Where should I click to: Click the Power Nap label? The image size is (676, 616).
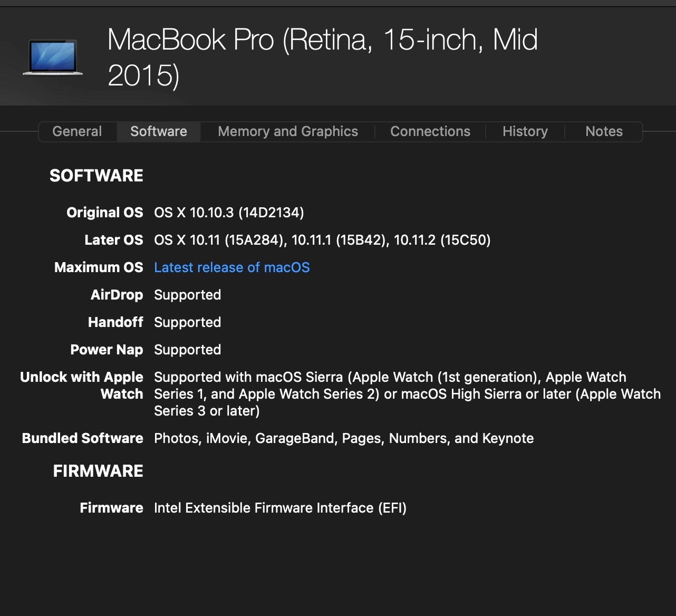107,350
